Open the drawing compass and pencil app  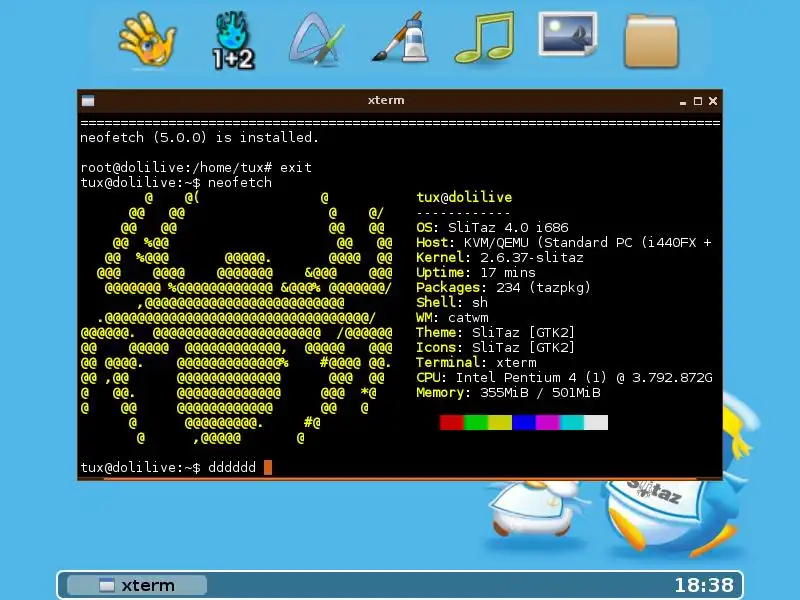point(316,39)
